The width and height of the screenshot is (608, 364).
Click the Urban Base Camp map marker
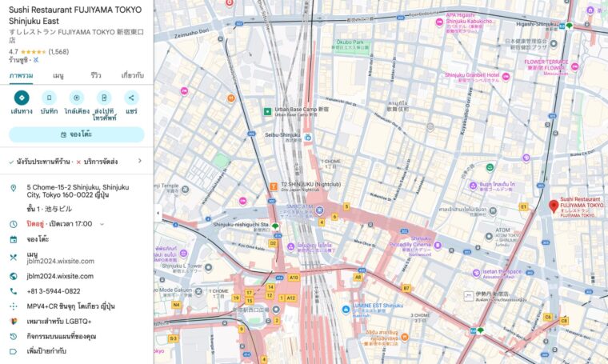point(268,111)
